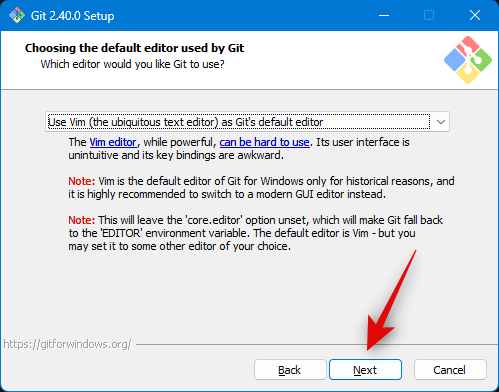Click the large Git logo in header
The image size is (499, 392).
[468, 60]
